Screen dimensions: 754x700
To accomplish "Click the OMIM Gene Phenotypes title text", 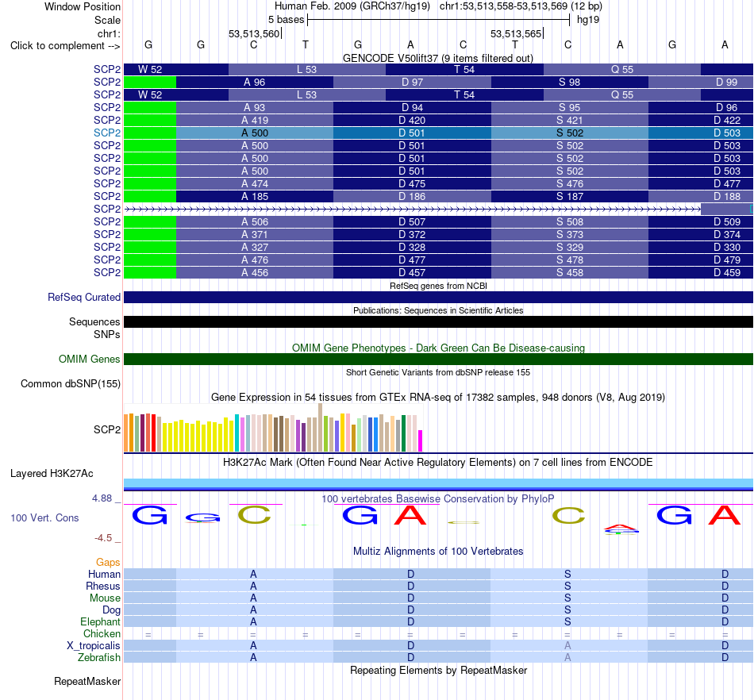I will point(438,348).
